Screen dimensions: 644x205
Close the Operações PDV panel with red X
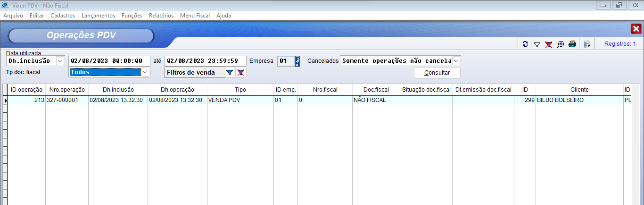(x=636, y=29)
